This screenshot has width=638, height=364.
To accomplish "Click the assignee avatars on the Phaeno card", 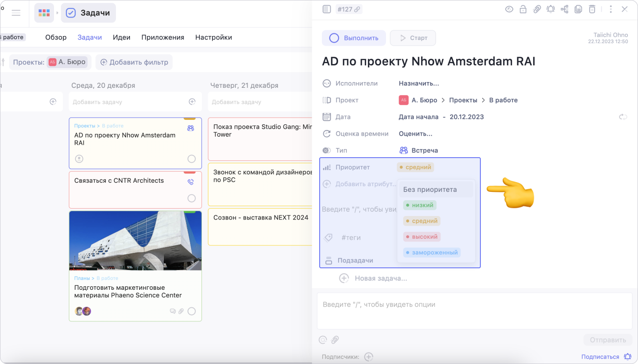I will click(x=83, y=311).
